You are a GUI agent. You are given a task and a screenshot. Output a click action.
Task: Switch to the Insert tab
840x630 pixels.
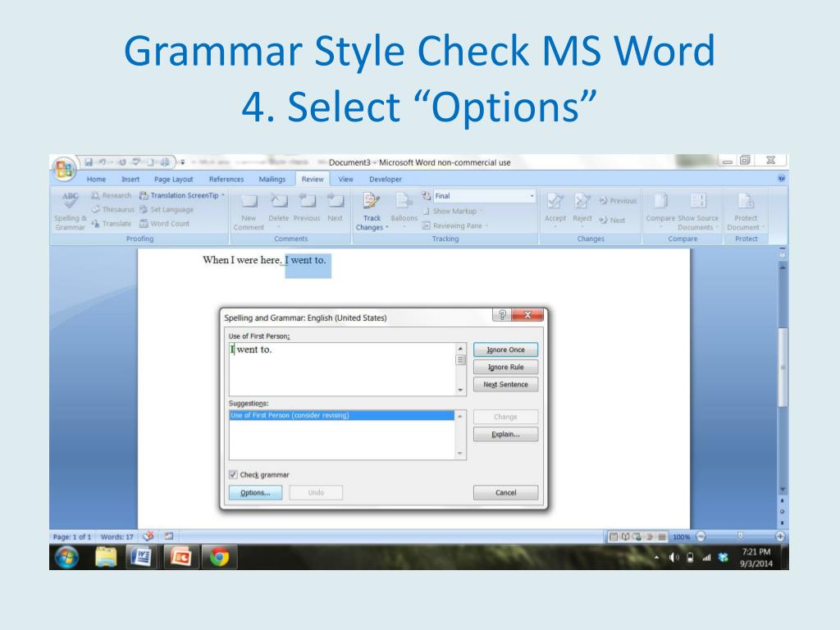[x=130, y=179]
